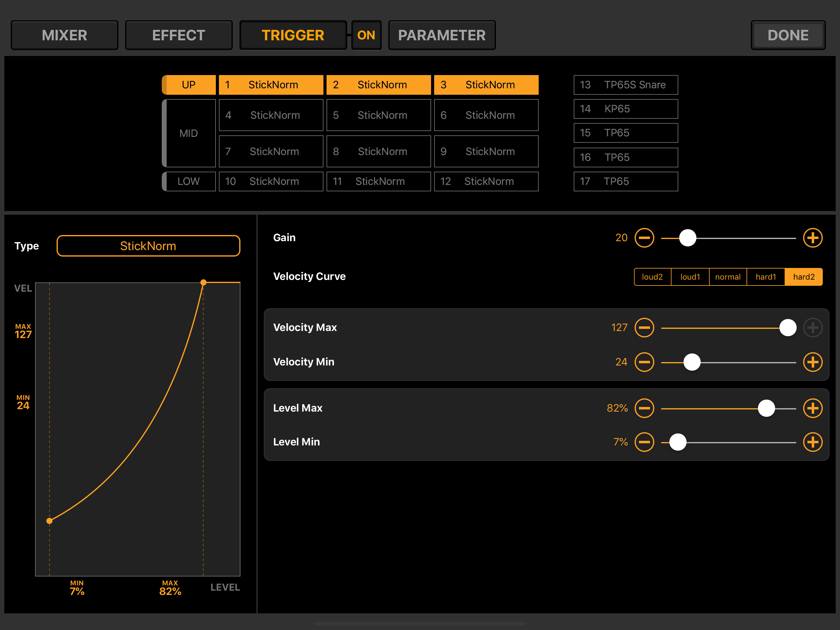Screen dimensions: 840x630
Task: Click the Level Min slider handle
Action: (x=677, y=442)
